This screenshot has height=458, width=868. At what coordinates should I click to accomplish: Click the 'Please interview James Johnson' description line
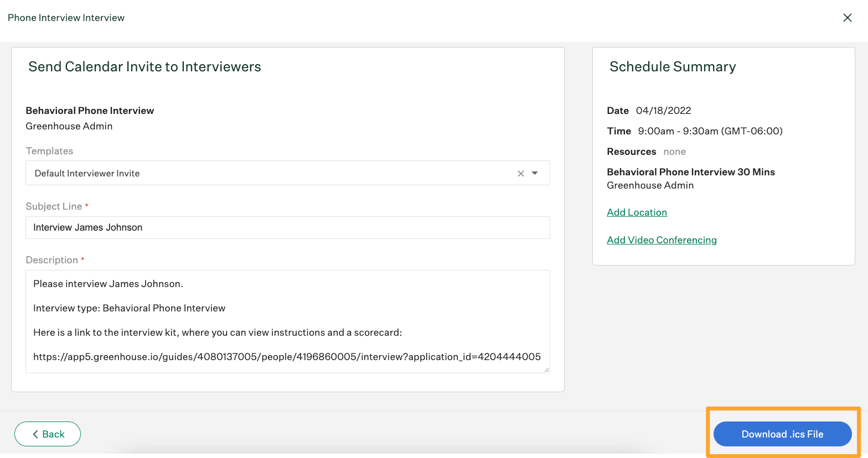(108, 284)
